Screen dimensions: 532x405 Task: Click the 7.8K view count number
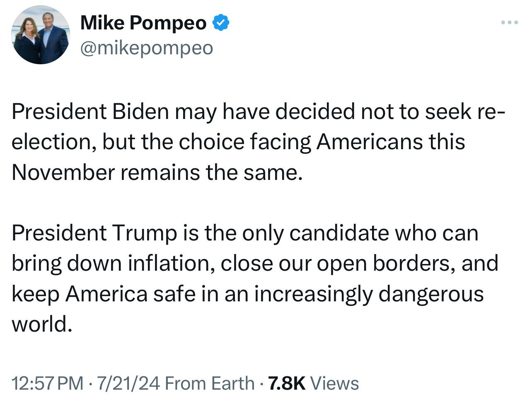287,383
